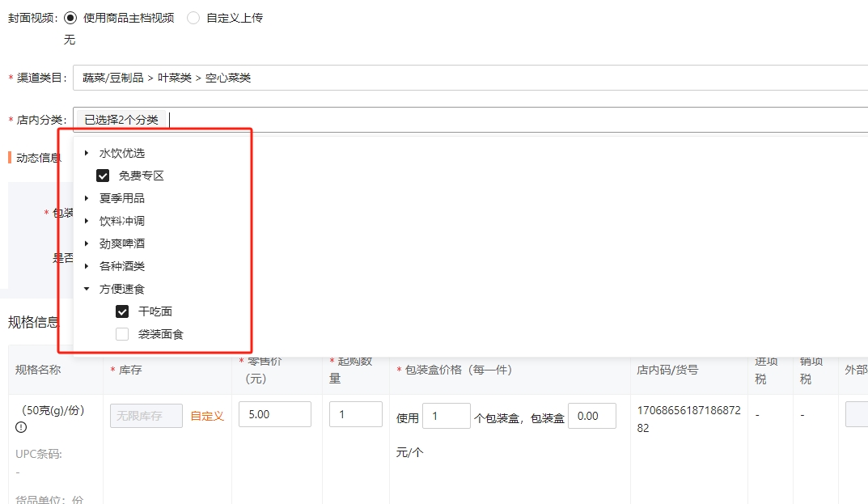Uncheck the 干吃面 category checkbox
Viewport: 868px width, 504px height.
122,311
